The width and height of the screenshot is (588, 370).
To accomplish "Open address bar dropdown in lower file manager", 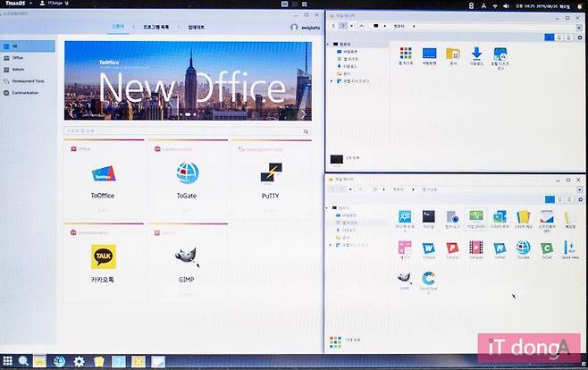I will [580, 189].
